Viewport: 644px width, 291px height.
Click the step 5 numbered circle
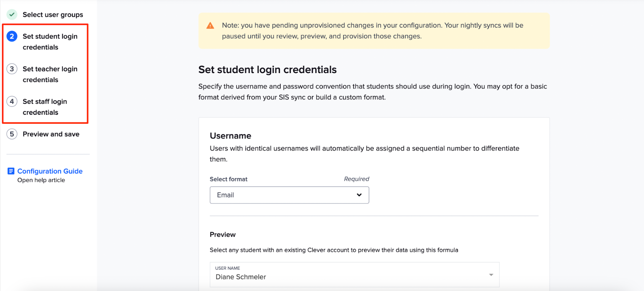pyautogui.click(x=12, y=134)
